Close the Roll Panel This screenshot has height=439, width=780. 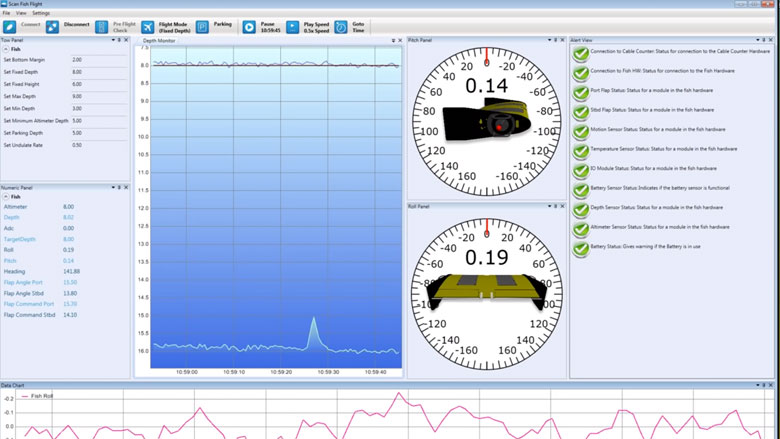tap(561, 206)
